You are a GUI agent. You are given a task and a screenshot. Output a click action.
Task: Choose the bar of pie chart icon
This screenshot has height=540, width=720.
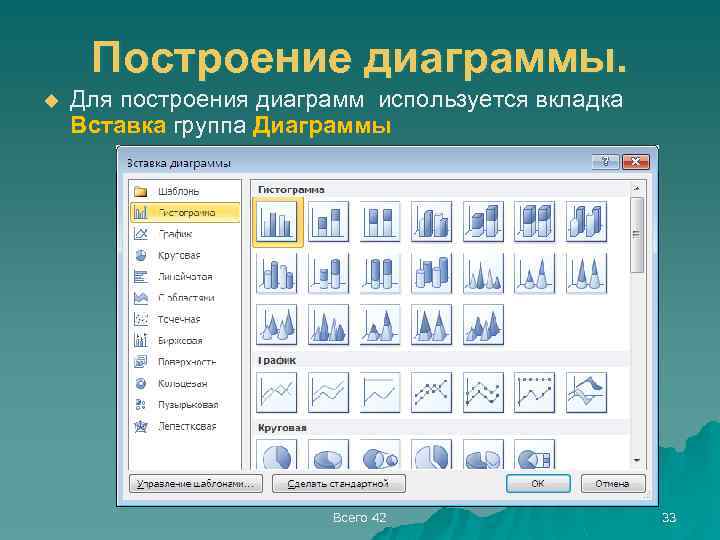534,455
